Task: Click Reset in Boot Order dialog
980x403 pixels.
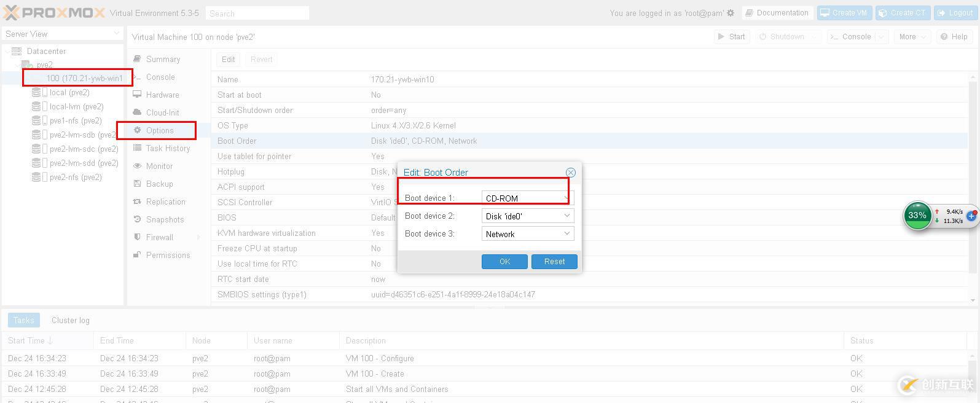Action: coord(554,261)
